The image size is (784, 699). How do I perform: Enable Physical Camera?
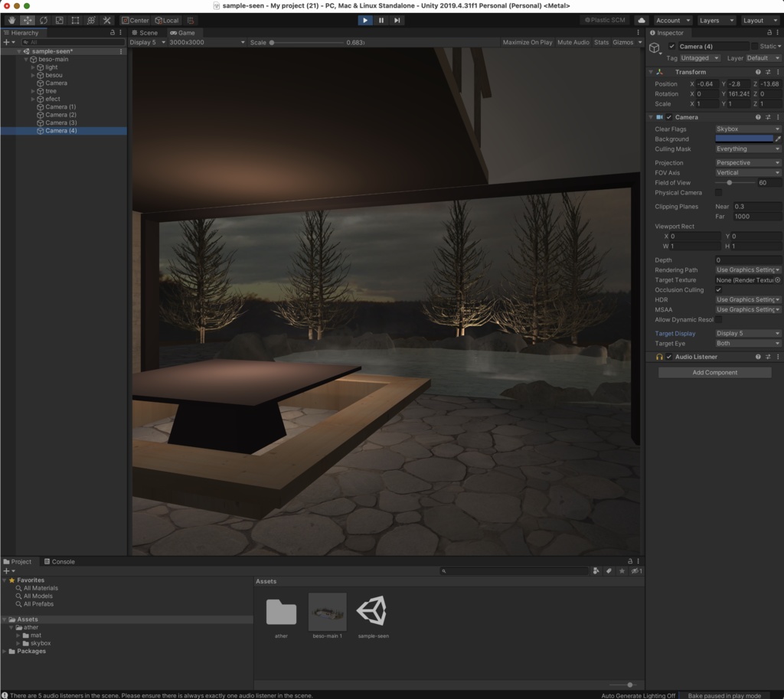pyautogui.click(x=718, y=192)
